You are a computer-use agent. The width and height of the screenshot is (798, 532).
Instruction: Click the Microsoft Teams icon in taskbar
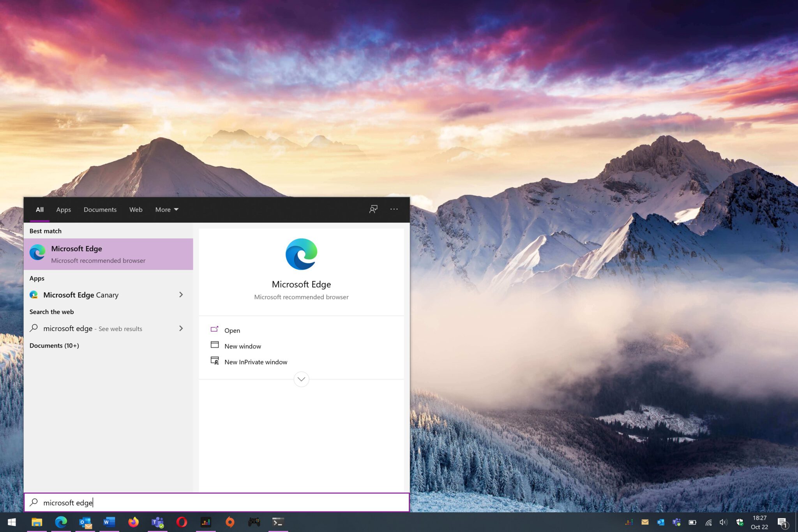click(x=157, y=522)
